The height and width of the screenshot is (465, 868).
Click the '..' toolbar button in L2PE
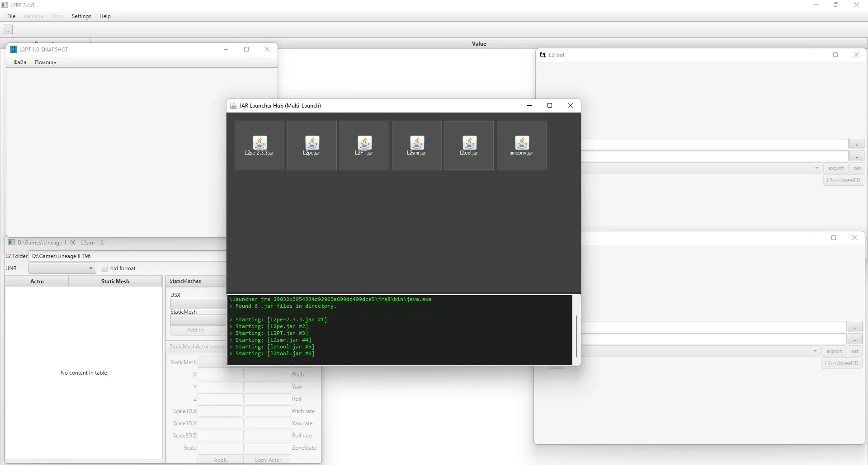click(x=8, y=30)
